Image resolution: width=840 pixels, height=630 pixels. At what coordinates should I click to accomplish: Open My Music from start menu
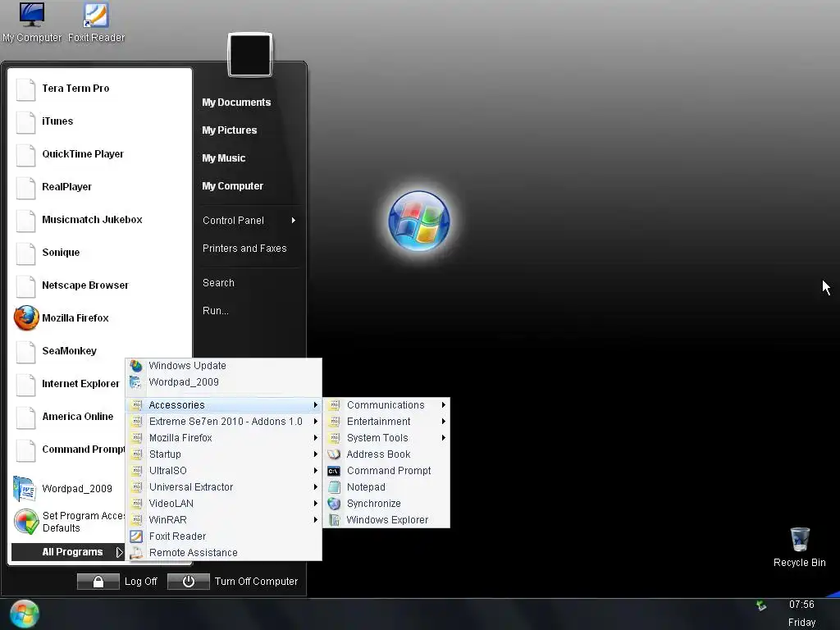pyautogui.click(x=223, y=158)
